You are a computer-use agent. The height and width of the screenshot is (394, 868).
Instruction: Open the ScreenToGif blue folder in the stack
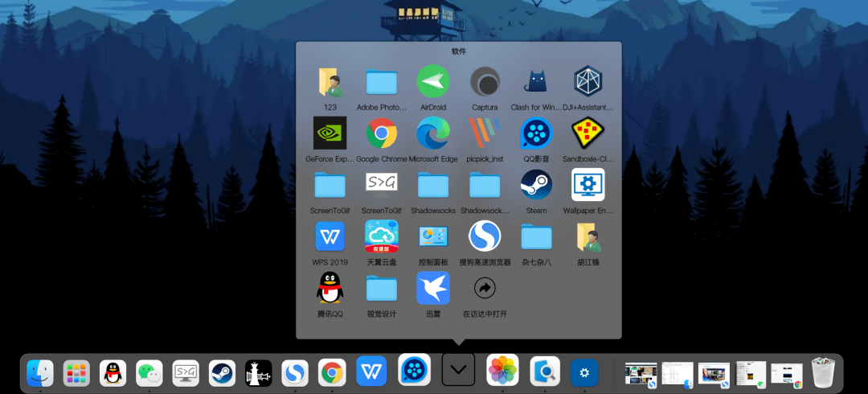(330, 184)
